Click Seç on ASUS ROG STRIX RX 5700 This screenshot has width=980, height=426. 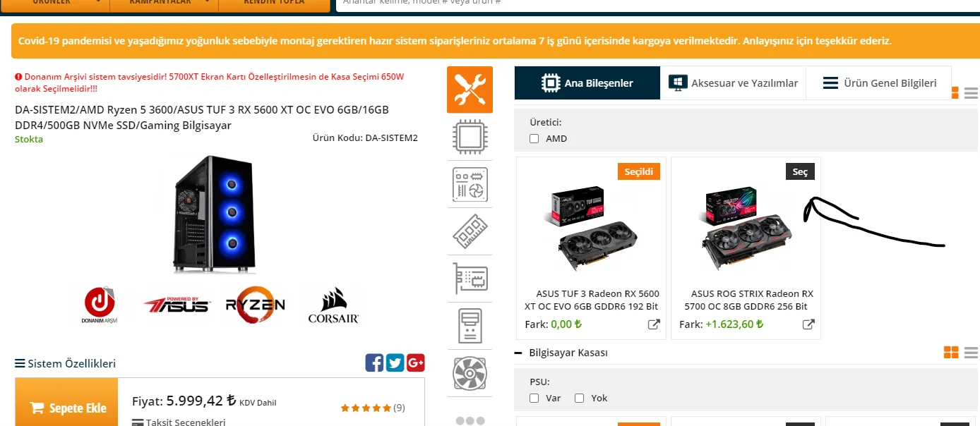tap(800, 171)
